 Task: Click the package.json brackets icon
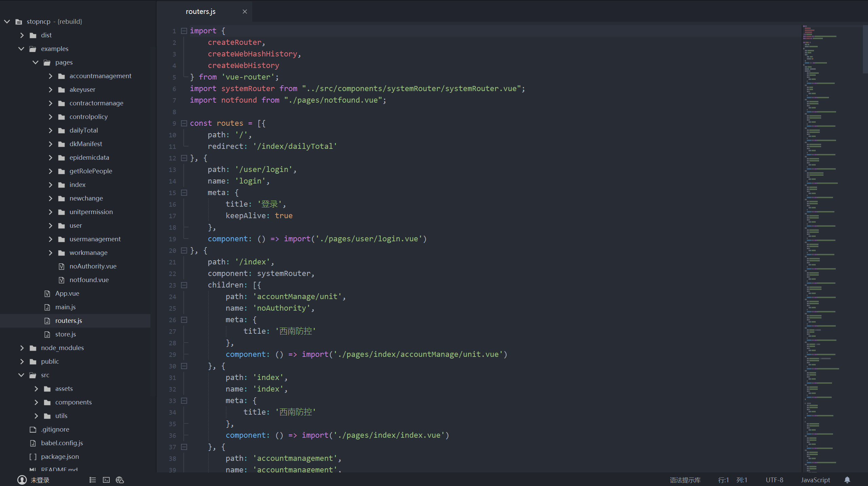coord(33,457)
